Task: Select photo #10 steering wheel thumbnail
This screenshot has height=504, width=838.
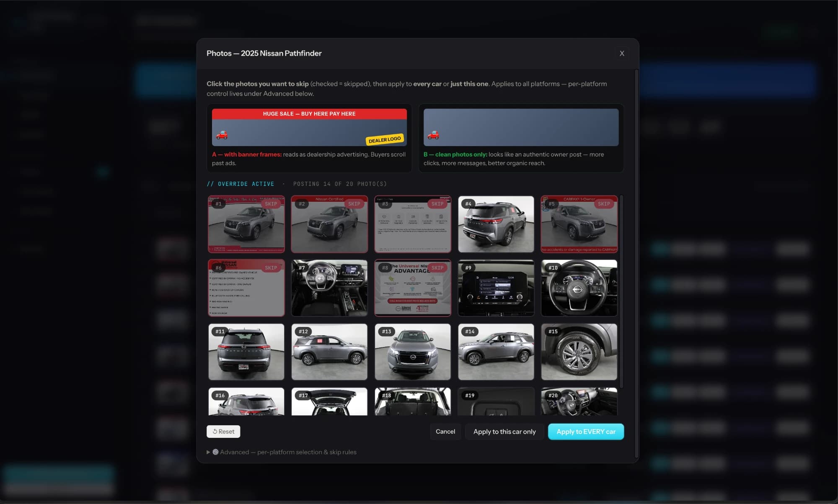Action: pyautogui.click(x=579, y=288)
